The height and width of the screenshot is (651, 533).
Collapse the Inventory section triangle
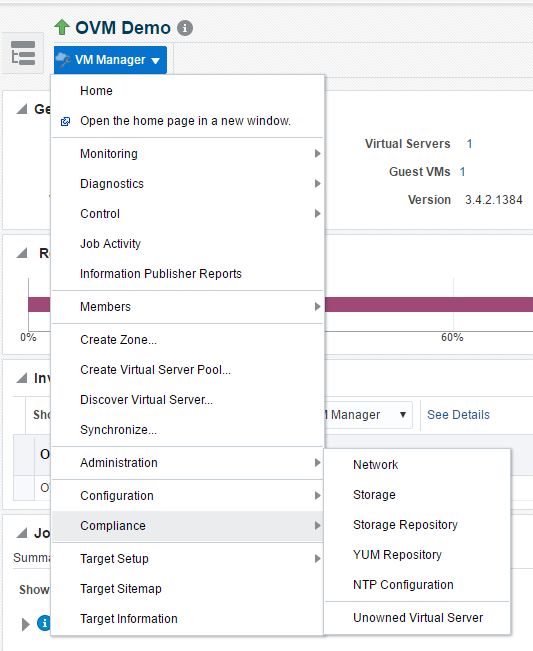coord(22,378)
